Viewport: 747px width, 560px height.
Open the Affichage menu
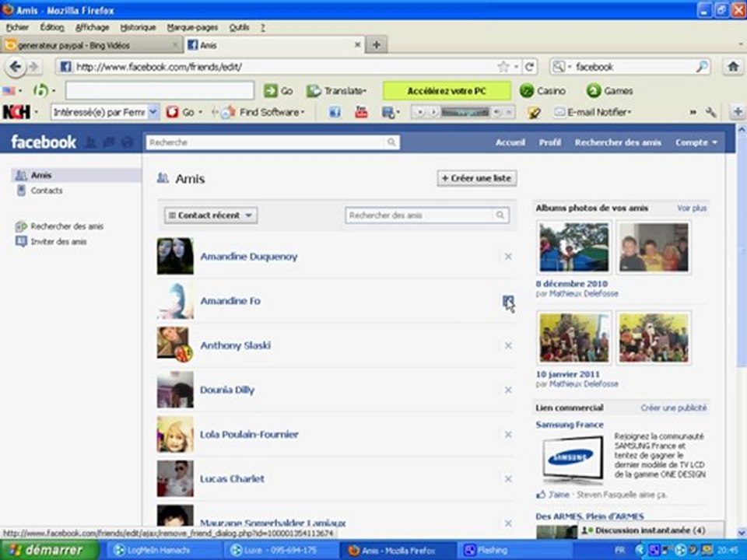(x=93, y=27)
